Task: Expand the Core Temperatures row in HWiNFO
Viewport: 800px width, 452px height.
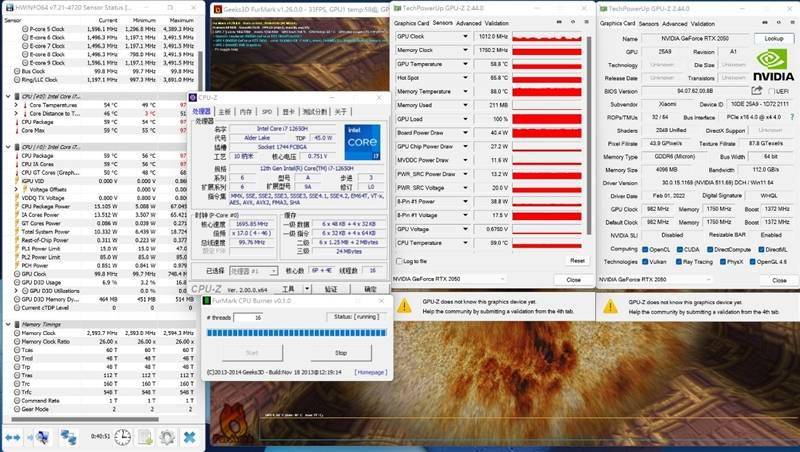Action: point(16,105)
